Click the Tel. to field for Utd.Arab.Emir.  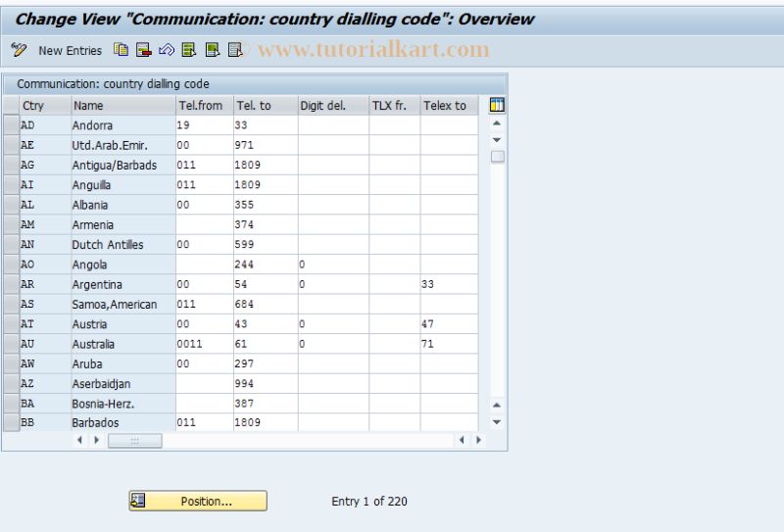tap(266, 145)
